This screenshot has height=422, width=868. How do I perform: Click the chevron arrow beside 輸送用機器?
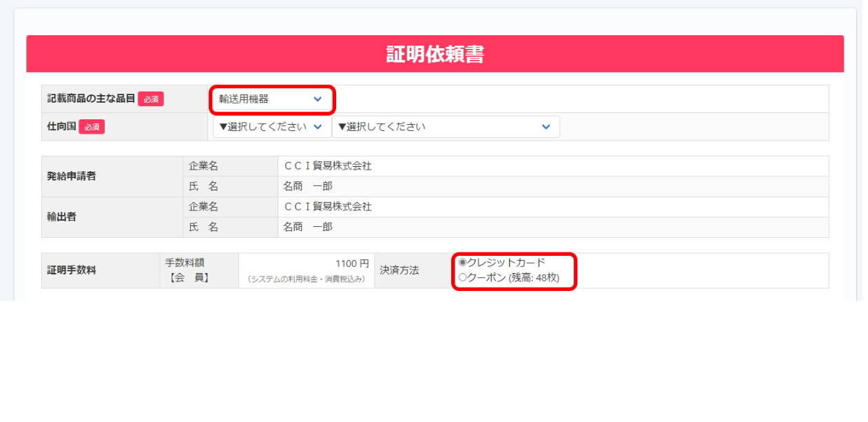pyautogui.click(x=318, y=99)
